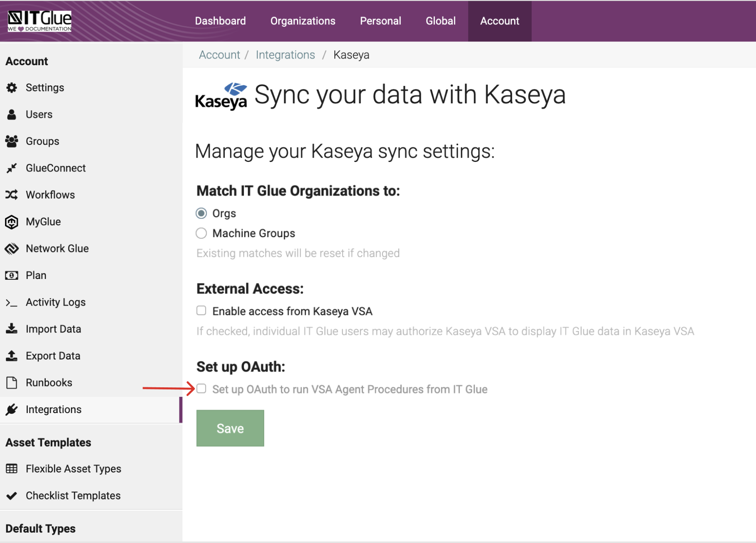Click the Settings gear icon
The width and height of the screenshot is (756, 543).
coord(12,88)
